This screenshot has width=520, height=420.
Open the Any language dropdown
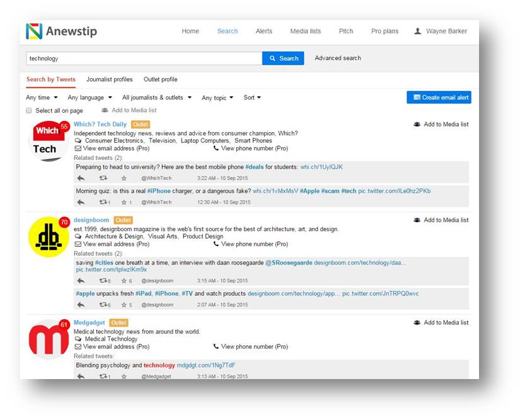point(90,98)
